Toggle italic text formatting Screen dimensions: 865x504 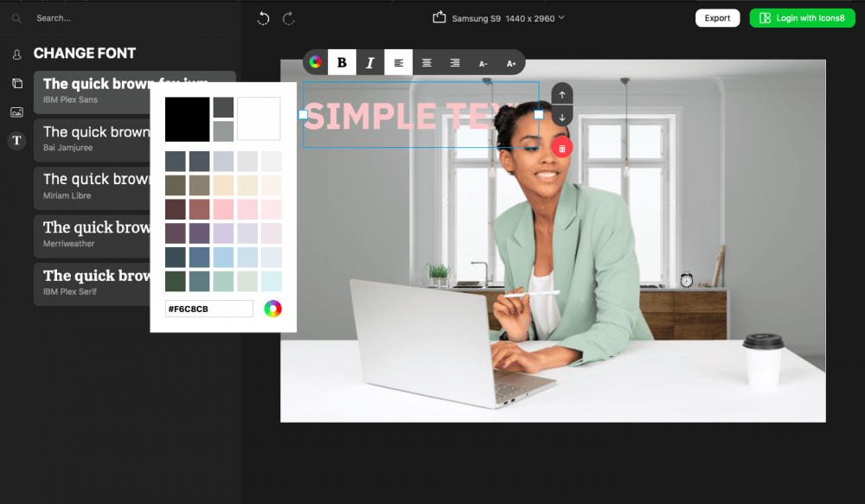tap(370, 62)
